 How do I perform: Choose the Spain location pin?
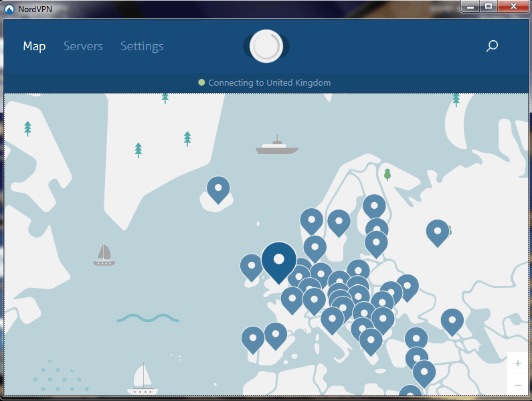pos(275,334)
